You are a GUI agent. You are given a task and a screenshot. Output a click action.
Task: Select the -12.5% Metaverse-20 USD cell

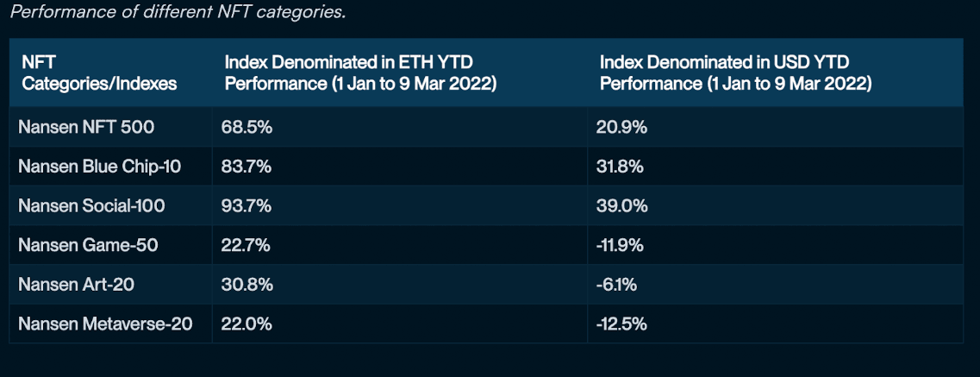[x=621, y=324]
